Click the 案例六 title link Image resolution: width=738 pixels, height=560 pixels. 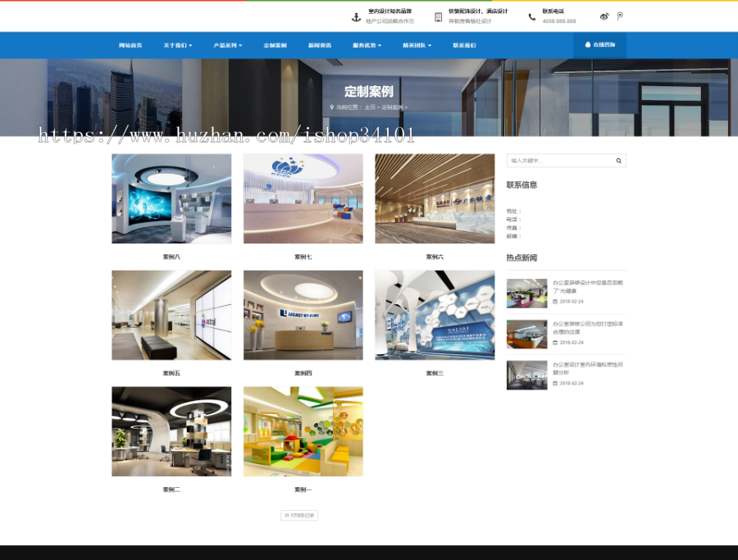click(x=435, y=257)
